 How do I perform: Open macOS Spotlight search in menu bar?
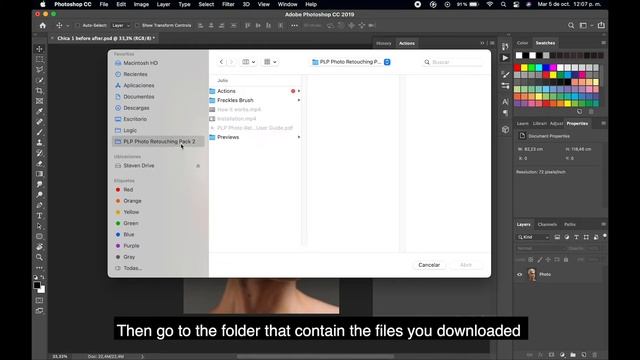coord(503,4)
